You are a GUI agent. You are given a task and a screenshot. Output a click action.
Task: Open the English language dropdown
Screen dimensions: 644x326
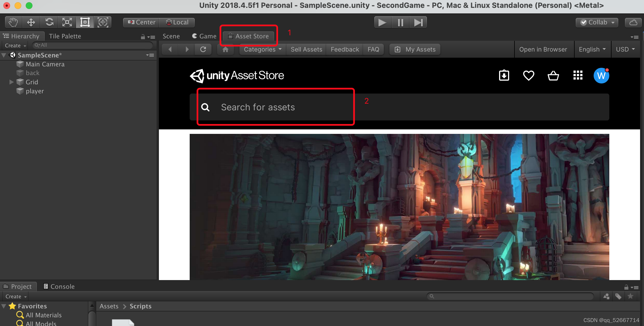[592, 50]
